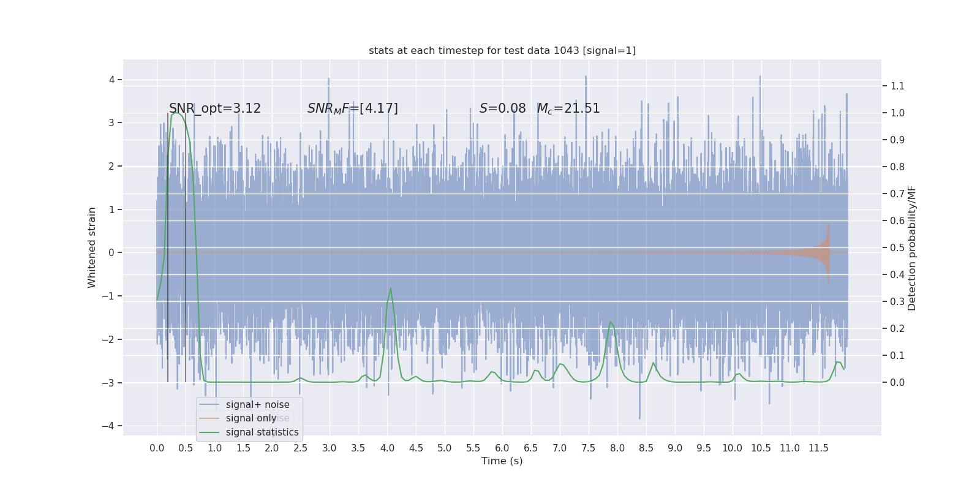This screenshot has width=980, height=490.
Task: Click the x-axis tick label 6.0
Action: [502, 448]
